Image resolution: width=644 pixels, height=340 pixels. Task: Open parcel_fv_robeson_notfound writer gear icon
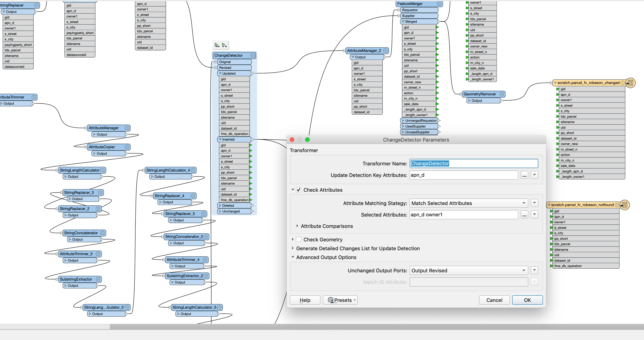(x=617, y=205)
